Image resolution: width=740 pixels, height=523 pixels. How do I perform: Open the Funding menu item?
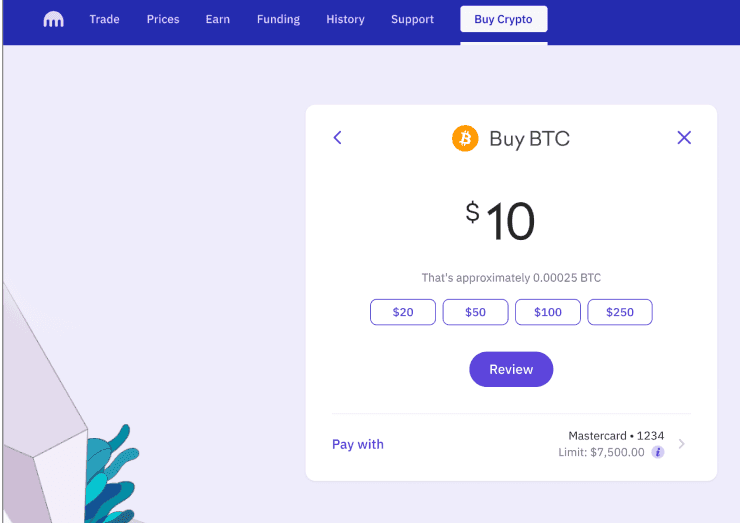(x=278, y=19)
